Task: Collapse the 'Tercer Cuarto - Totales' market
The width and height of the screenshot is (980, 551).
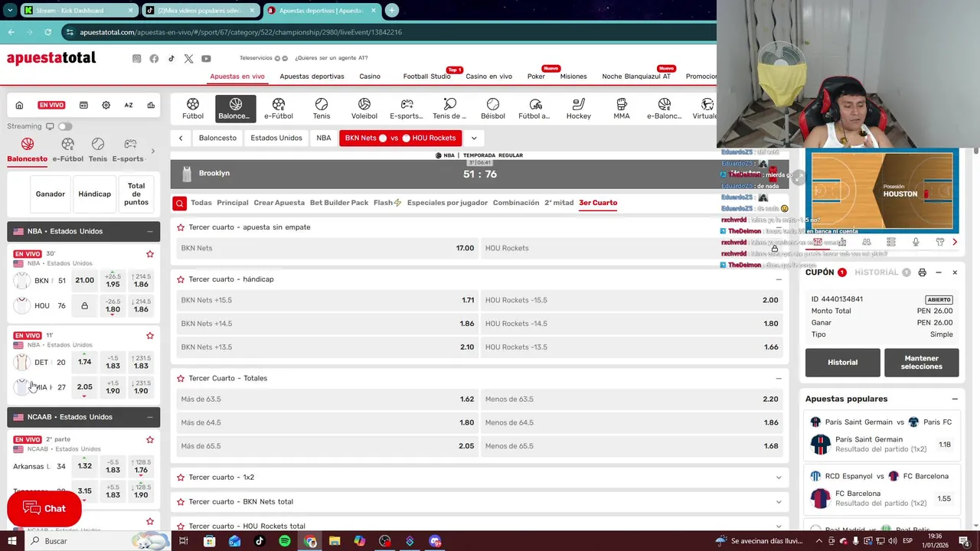Action: pyautogui.click(x=779, y=378)
